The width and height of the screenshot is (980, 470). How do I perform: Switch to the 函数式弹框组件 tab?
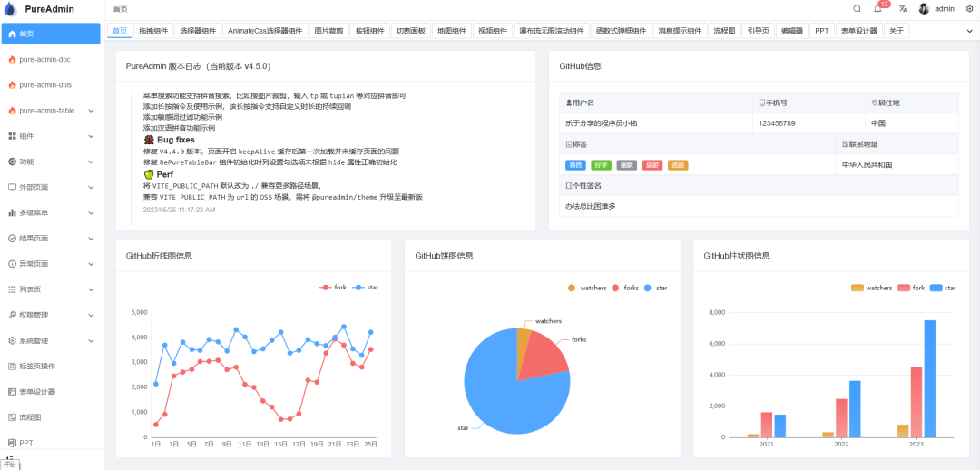point(621,31)
